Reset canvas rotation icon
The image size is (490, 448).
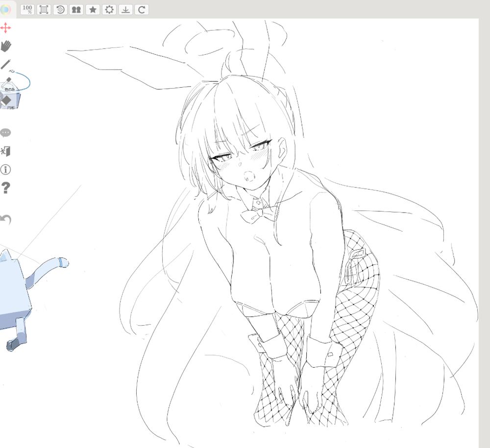pos(60,10)
